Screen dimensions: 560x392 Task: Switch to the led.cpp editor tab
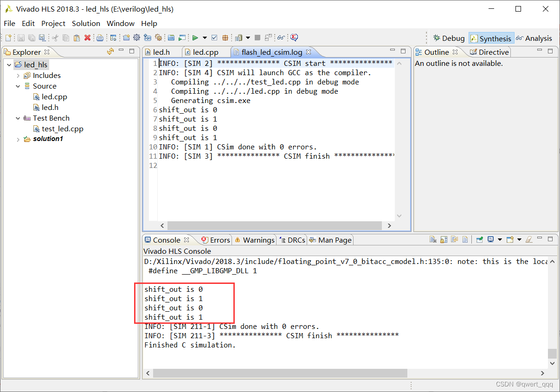[206, 52]
